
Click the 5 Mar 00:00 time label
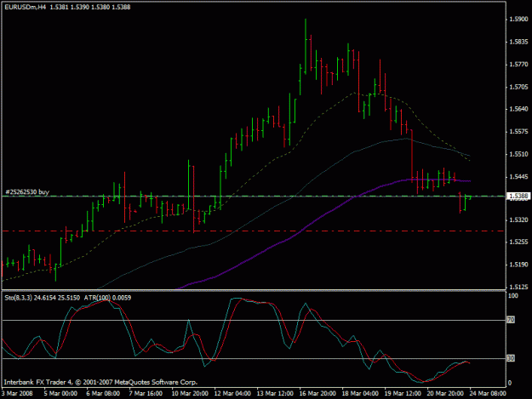click(60, 393)
